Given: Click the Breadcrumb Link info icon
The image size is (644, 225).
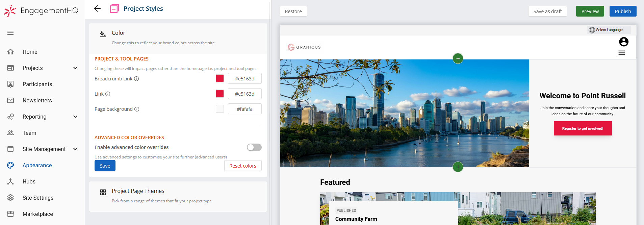Looking at the screenshot, I should pyautogui.click(x=136, y=79).
